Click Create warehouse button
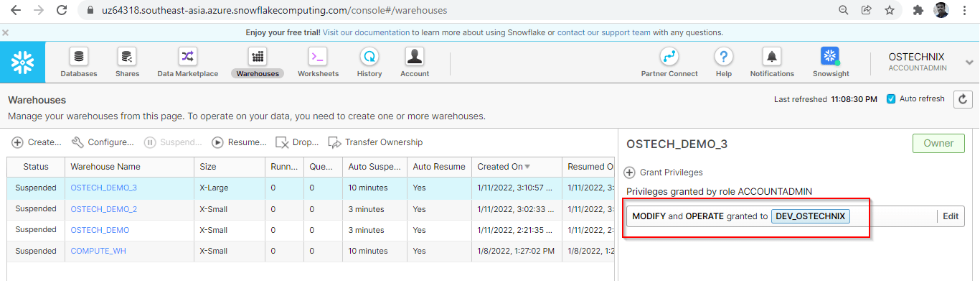Image resolution: width=980 pixels, height=281 pixels. click(37, 142)
